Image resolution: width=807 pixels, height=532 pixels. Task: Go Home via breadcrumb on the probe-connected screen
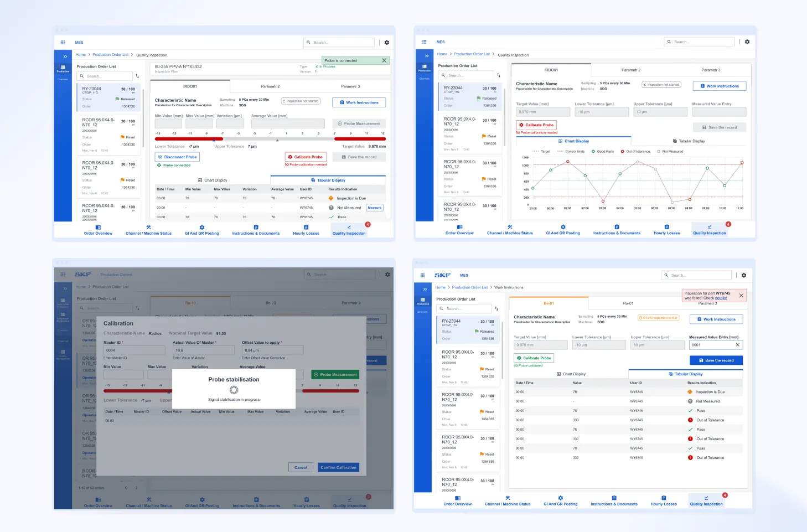click(x=81, y=55)
